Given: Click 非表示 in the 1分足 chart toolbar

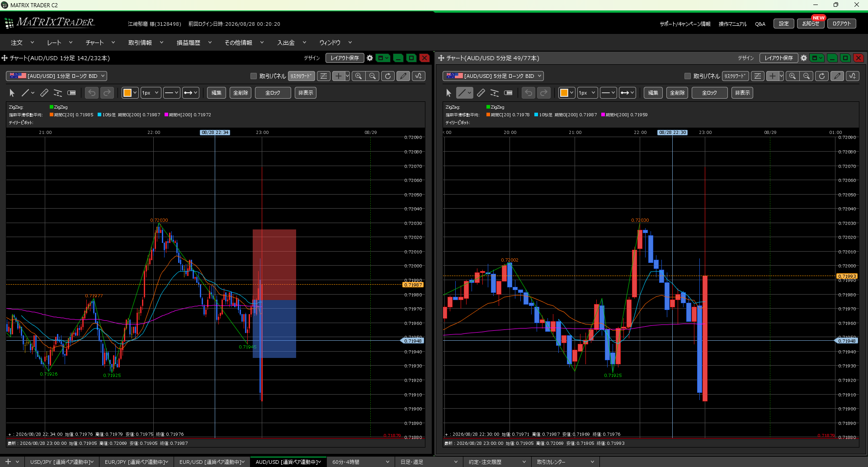Looking at the screenshot, I should (306, 93).
